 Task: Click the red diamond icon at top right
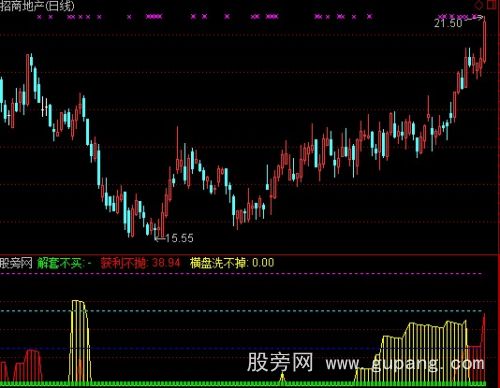coord(478,4)
